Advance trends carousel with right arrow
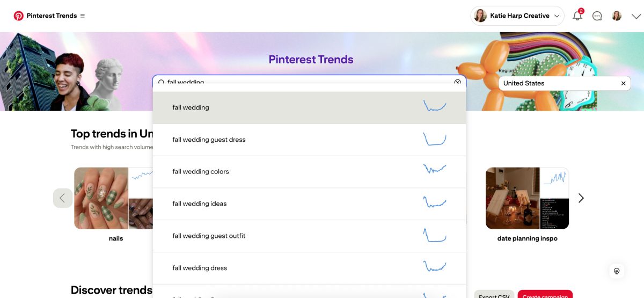The width and height of the screenshot is (644, 298). click(581, 198)
